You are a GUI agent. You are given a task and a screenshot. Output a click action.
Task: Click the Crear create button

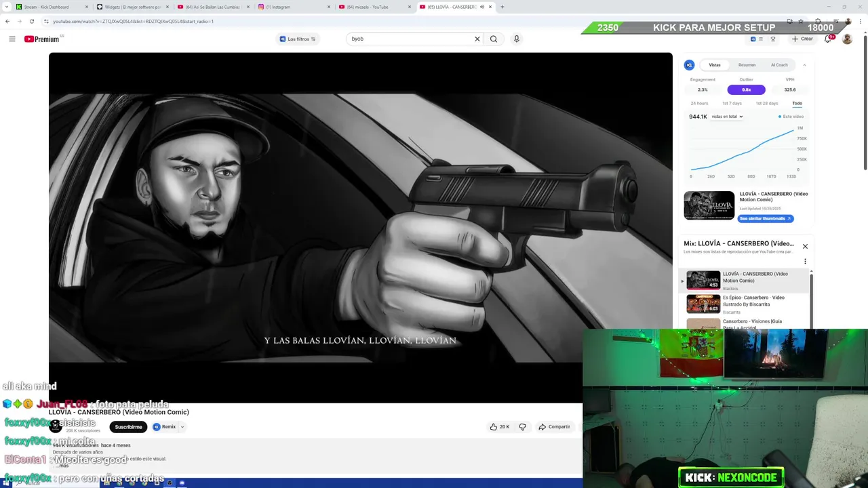[802, 39]
